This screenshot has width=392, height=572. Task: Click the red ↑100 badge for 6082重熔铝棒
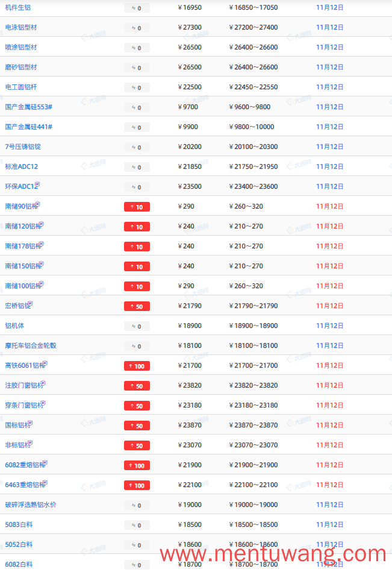[137, 465]
